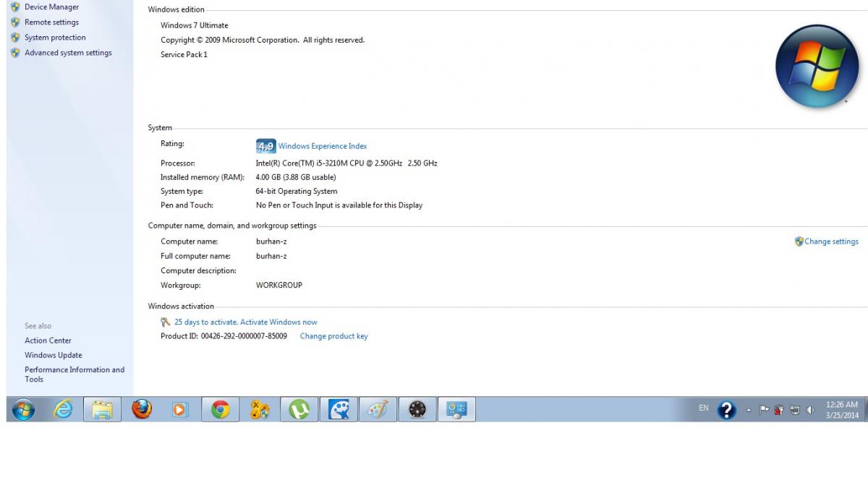Viewport: 868px width, 488px height.
Task: Open Windows Explorer folder icon in taskbar
Action: 102,410
